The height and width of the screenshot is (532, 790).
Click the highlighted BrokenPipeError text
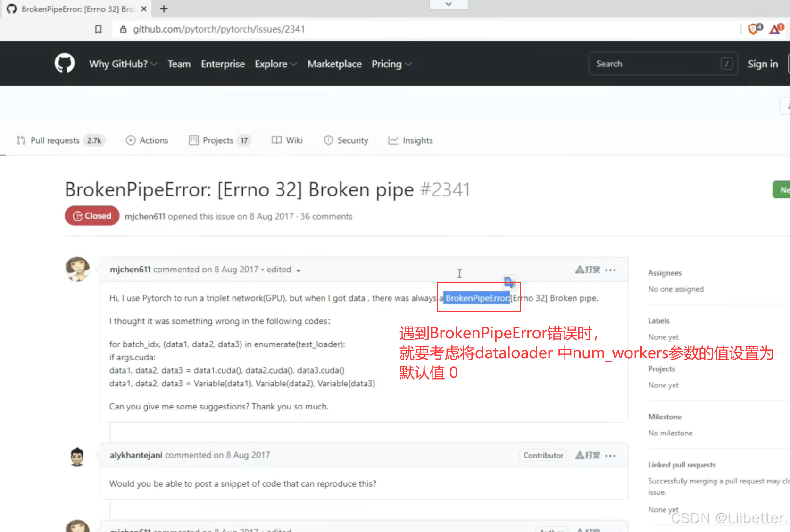[x=477, y=298]
